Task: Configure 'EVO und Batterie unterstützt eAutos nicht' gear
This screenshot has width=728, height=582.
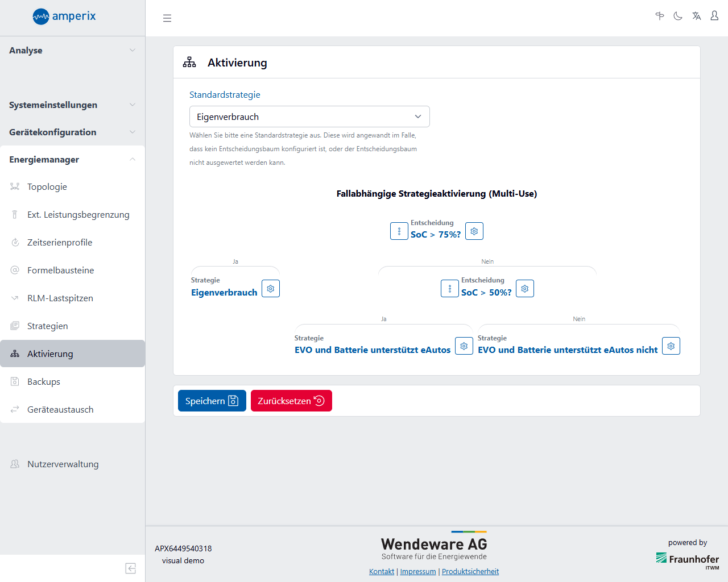Action: tap(671, 346)
